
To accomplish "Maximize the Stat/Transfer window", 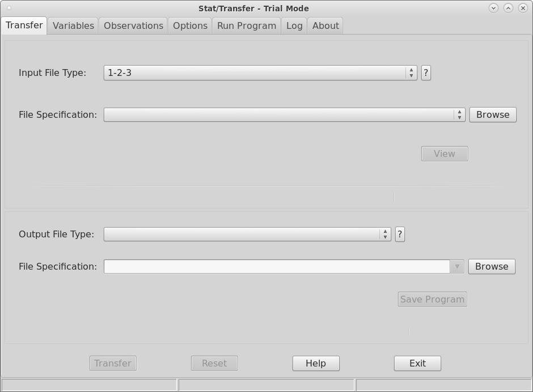I will [x=508, y=8].
